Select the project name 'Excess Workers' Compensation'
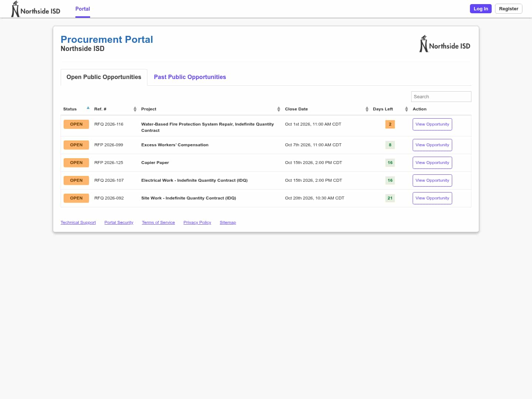The image size is (532, 399). (x=175, y=145)
